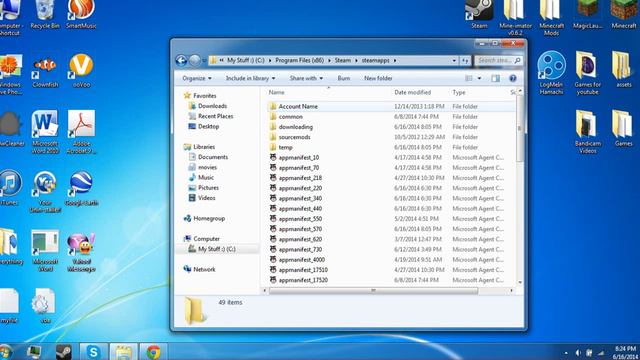The image size is (640, 360).
Task: Click the Burn toolbar button
Action: pos(344,78)
